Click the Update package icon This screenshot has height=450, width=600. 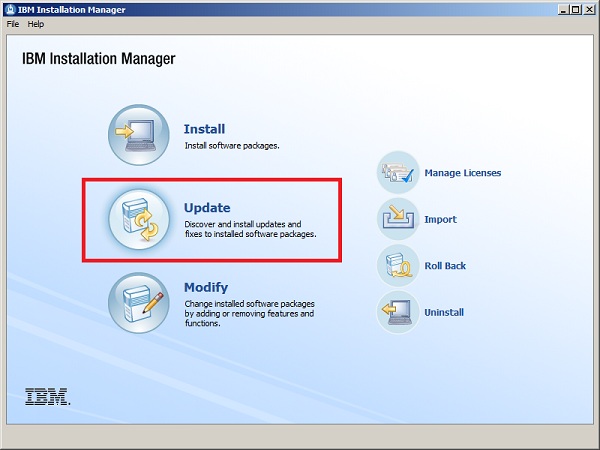(139, 219)
